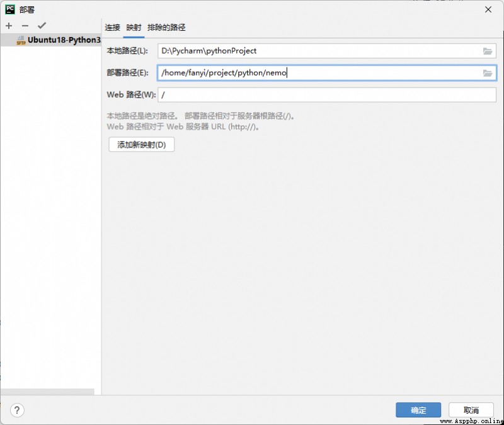Viewport: 504px width, 425px height.
Task: Open the 排除的路径 tab
Action: 166,27
